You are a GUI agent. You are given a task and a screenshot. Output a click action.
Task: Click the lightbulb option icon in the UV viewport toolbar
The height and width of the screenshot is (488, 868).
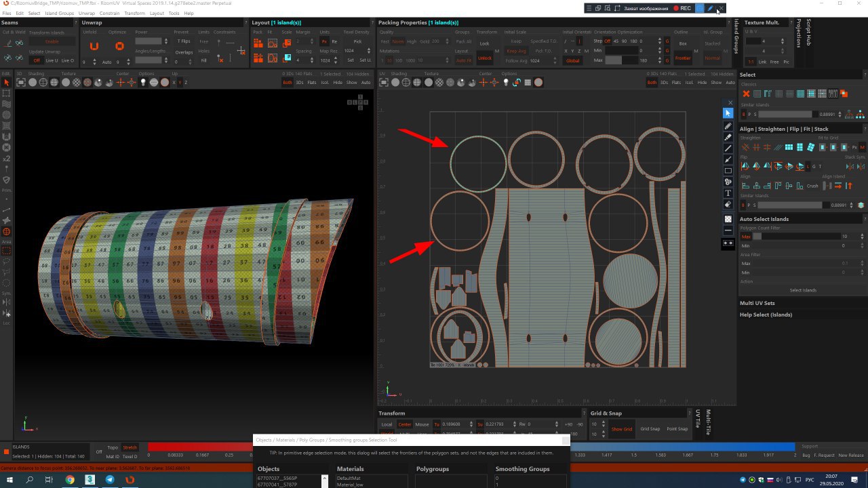pos(506,83)
